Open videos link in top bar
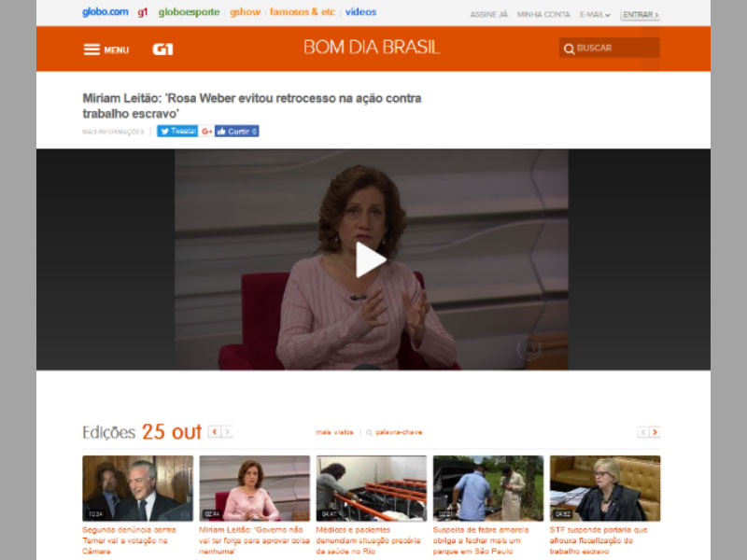Image resolution: width=747 pixels, height=560 pixels. (x=360, y=12)
